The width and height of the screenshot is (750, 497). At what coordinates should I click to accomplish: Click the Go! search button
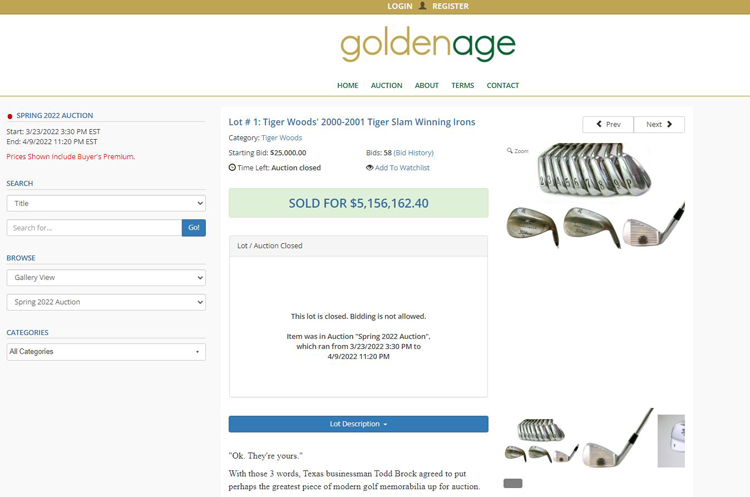(x=194, y=228)
